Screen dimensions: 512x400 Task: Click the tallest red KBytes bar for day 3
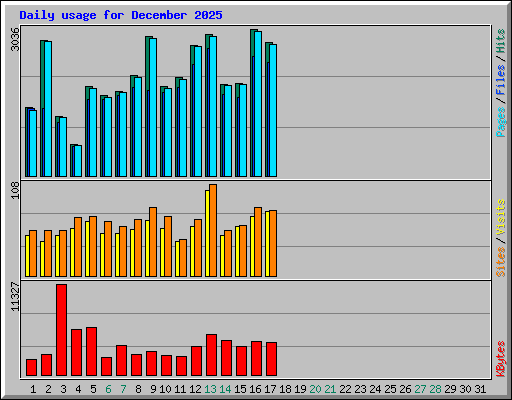tap(62, 330)
